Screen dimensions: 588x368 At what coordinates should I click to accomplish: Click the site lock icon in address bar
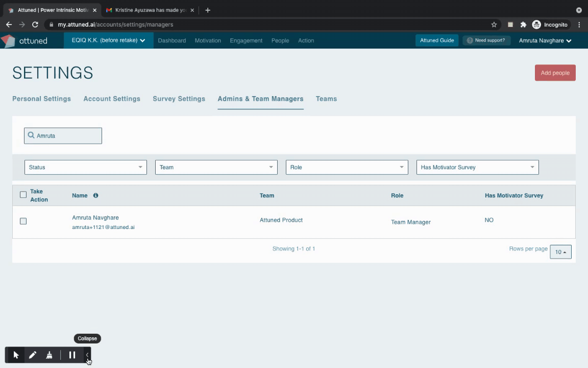(52, 25)
